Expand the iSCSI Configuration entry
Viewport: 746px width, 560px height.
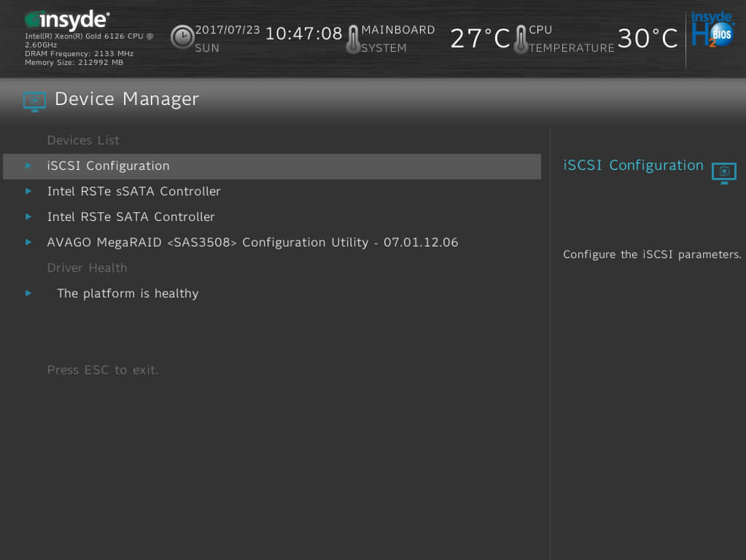point(108,166)
